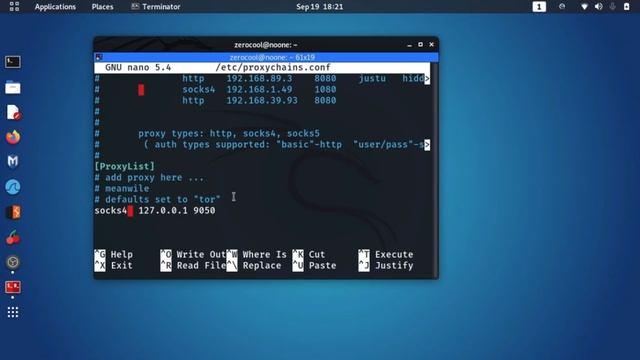This screenshot has width=640, height=360.
Task: Open the Burp Suite orange dock icon
Action: 13,212
